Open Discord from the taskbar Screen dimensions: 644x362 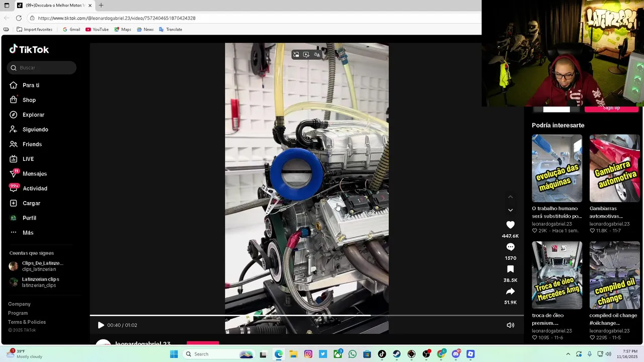(456, 354)
